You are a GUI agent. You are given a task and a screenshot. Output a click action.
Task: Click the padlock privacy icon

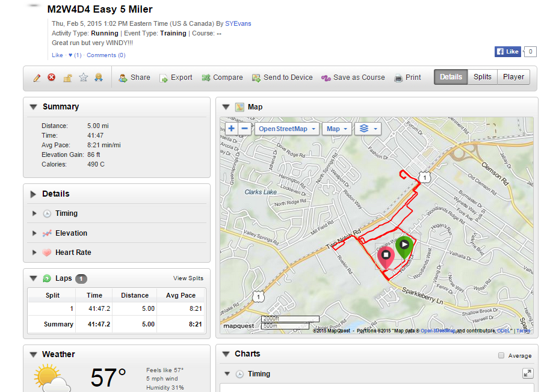(67, 78)
